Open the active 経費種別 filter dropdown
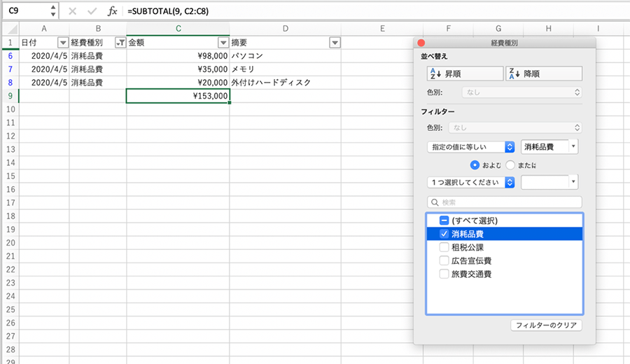Screen dimensions: 630x364 click(x=120, y=43)
